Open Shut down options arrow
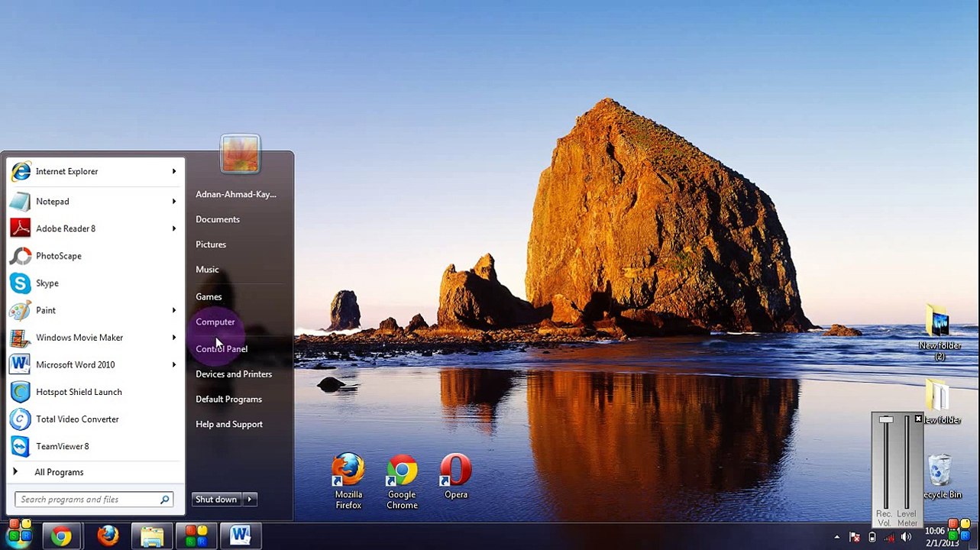980x550 pixels. point(250,500)
